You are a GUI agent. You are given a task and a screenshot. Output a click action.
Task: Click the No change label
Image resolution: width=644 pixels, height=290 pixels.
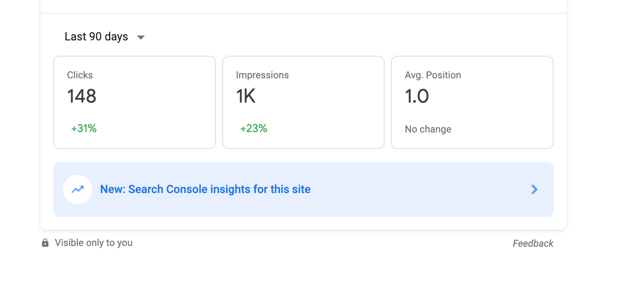pyautogui.click(x=428, y=129)
